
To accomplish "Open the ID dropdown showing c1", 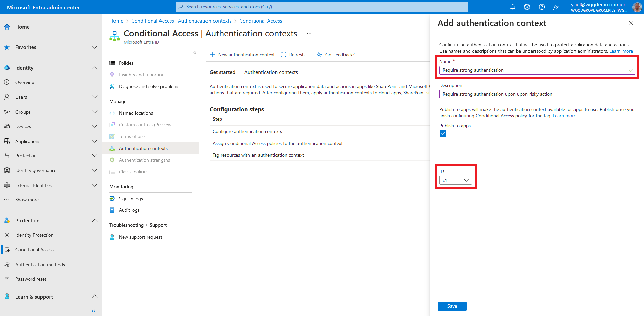I will click(x=455, y=181).
